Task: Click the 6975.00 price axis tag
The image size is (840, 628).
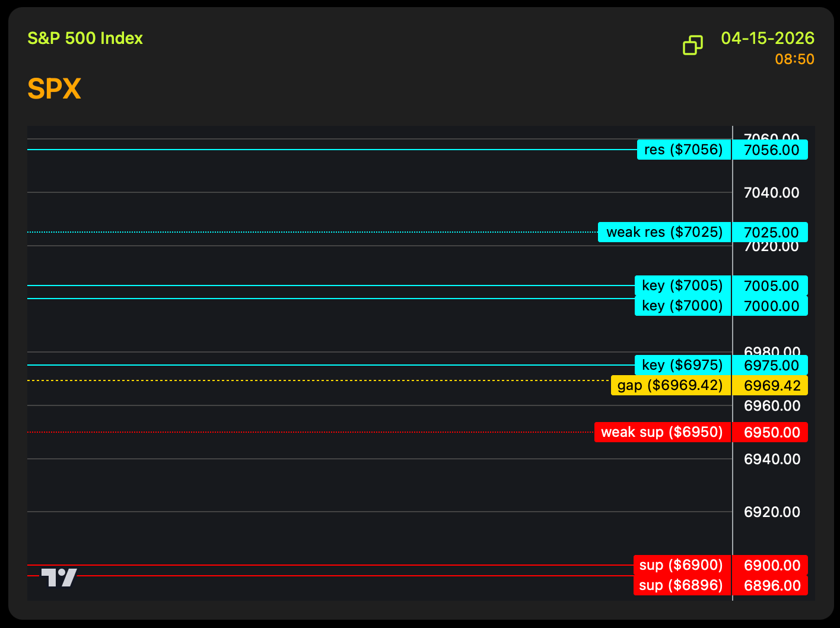Action: pos(771,365)
